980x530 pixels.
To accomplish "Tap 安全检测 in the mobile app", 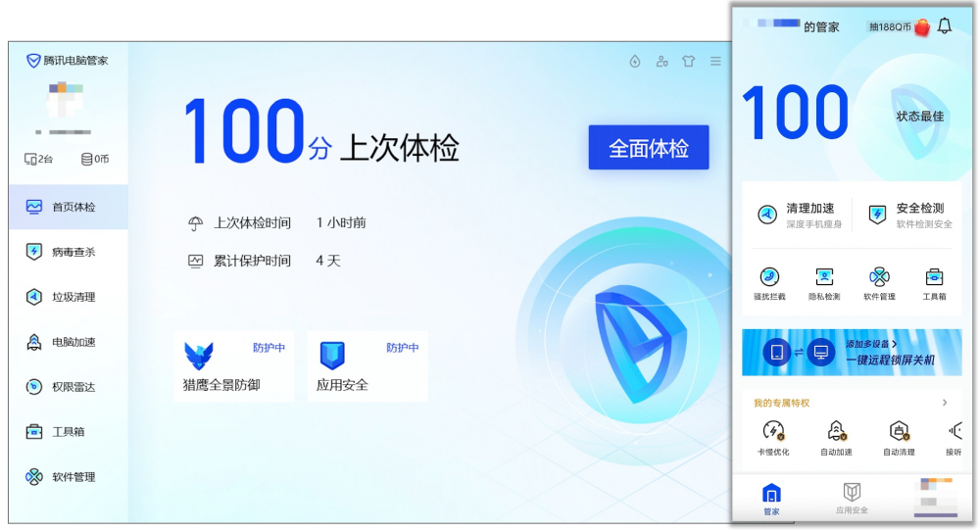I will click(x=910, y=215).
